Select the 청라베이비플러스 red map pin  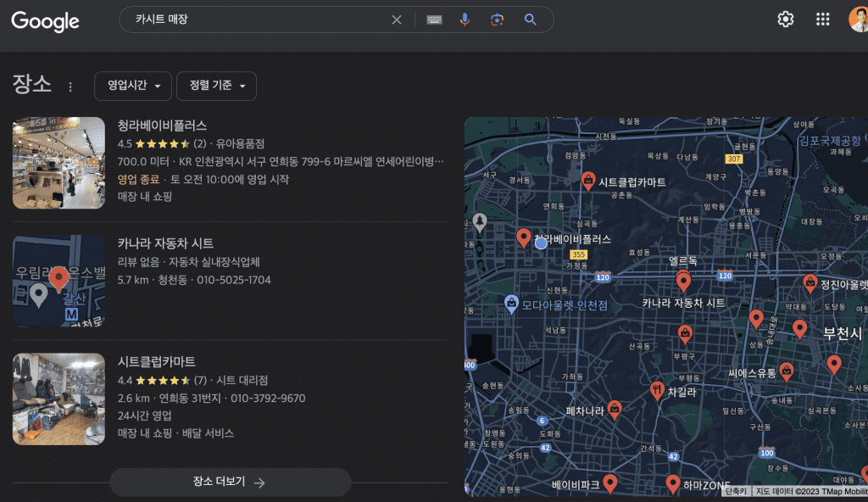523,238
